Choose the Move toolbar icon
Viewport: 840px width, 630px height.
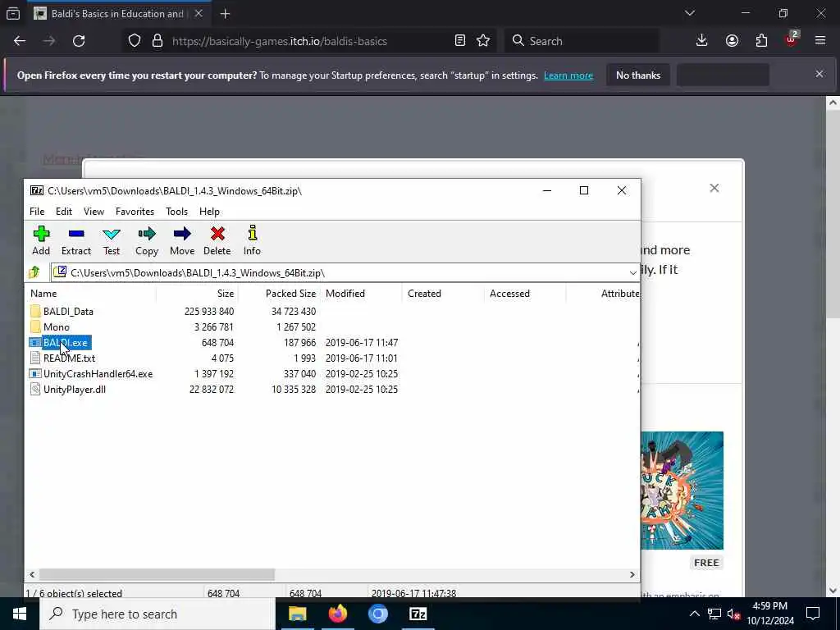(x=182, y=240)
